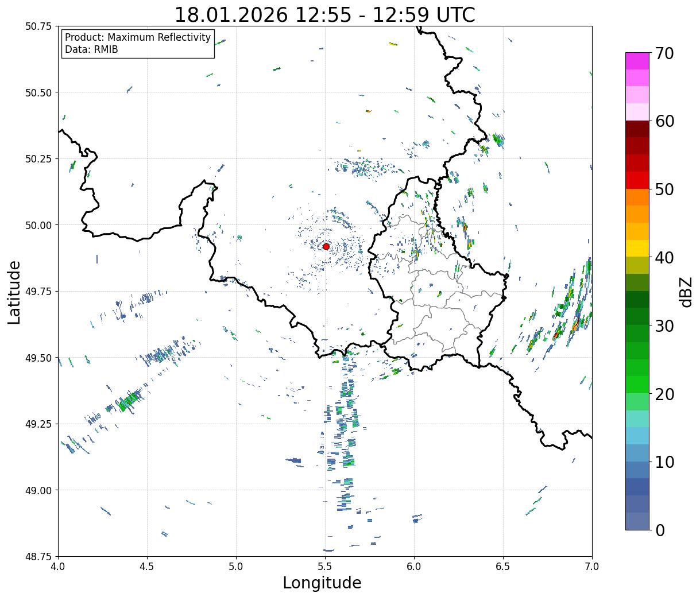Pick the bright green swatch just above 20 dBZ
700x597 pixels.
[x=637, y=385]
